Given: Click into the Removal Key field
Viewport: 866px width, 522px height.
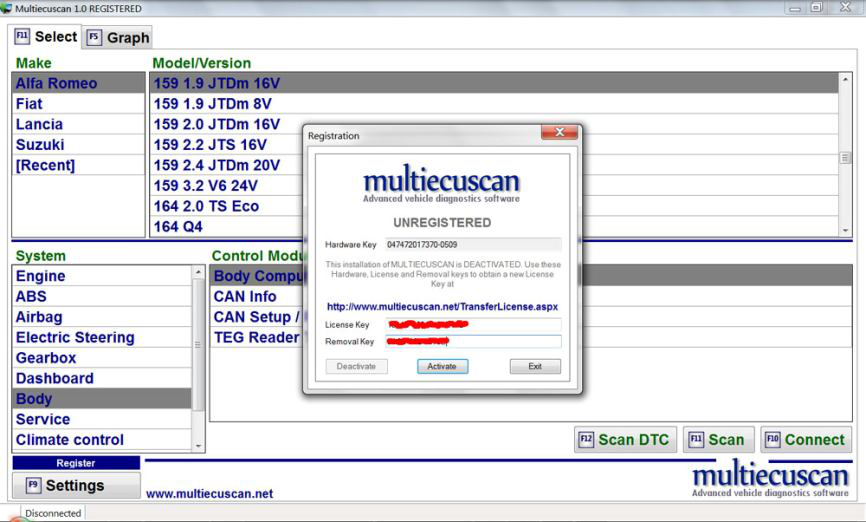Looking at the screenshot, I should (473, 342).
